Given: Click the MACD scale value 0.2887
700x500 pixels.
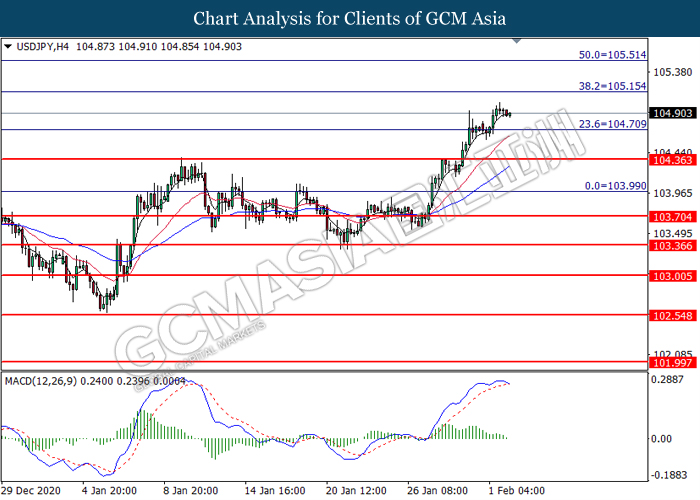Looking at the screenshot, I should click(x=667, y=379).
